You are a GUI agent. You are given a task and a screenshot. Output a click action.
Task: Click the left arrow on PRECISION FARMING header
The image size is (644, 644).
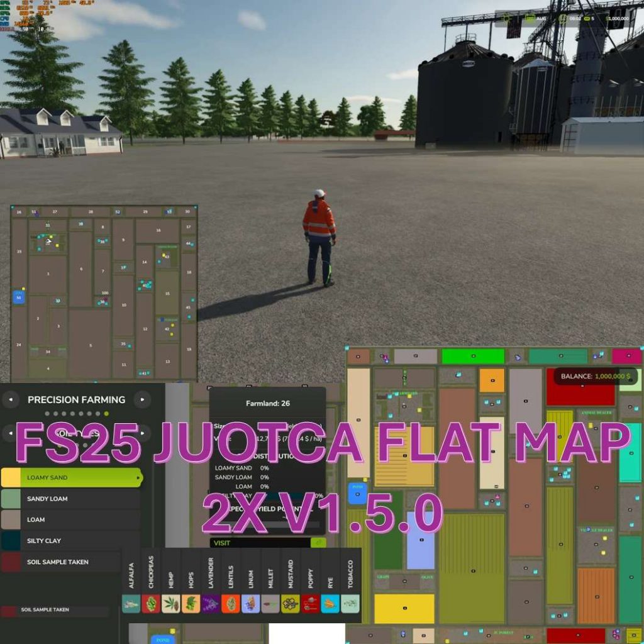pyautogui.click(x=11, y=400)
